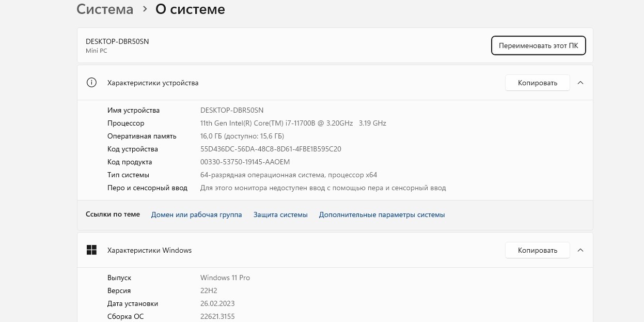Click the Дата установки label

click(x=133, y=303)
